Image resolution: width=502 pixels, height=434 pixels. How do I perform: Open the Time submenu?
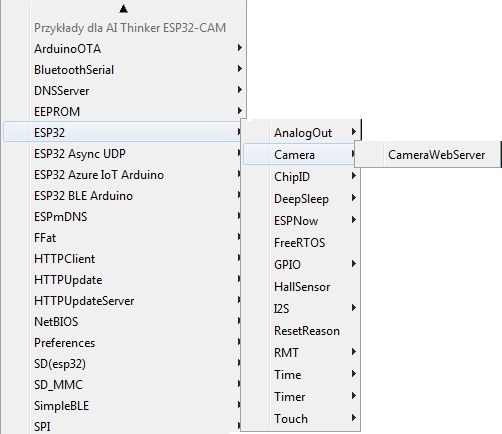click(x=301, y=375)
